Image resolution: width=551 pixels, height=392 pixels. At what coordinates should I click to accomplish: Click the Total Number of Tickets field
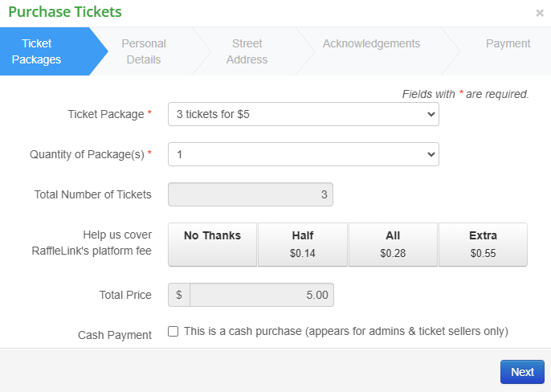[x=250, y=194]
